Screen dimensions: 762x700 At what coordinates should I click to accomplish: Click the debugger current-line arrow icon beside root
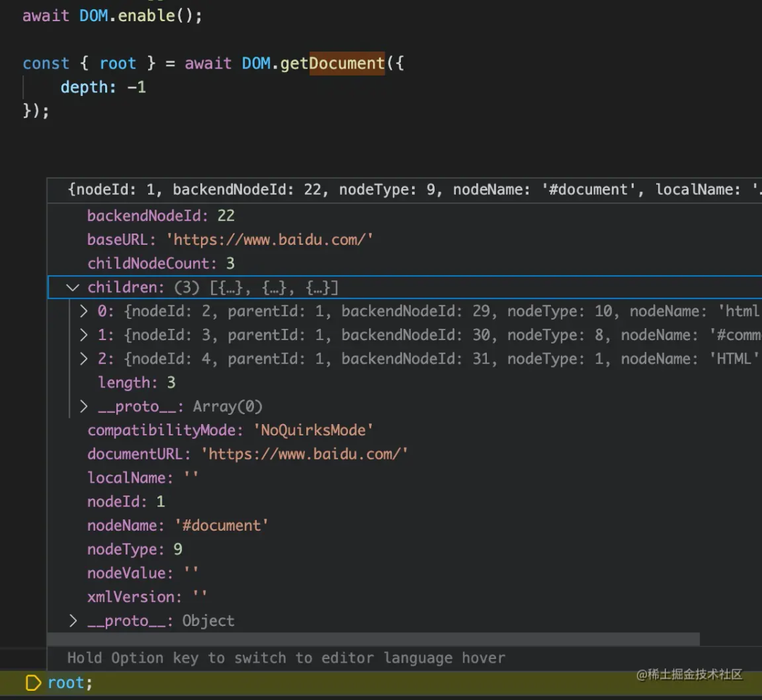click(x=33, y=683)
